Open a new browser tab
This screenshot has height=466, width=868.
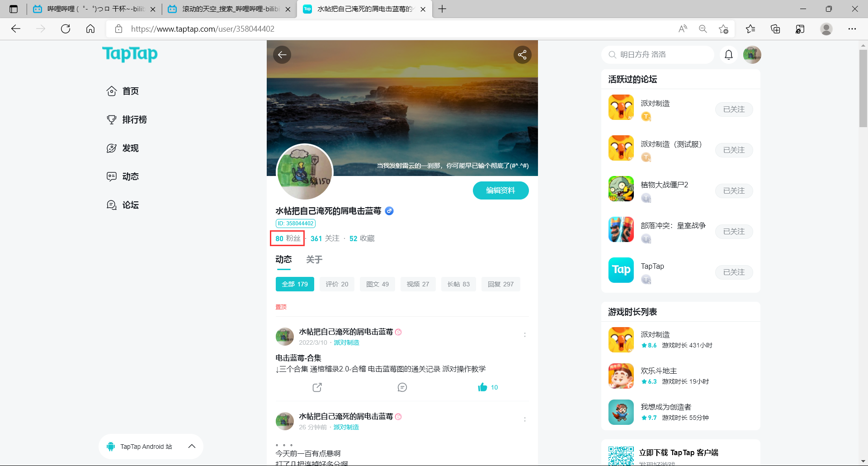pyautogui.click(x=442, y=9)
